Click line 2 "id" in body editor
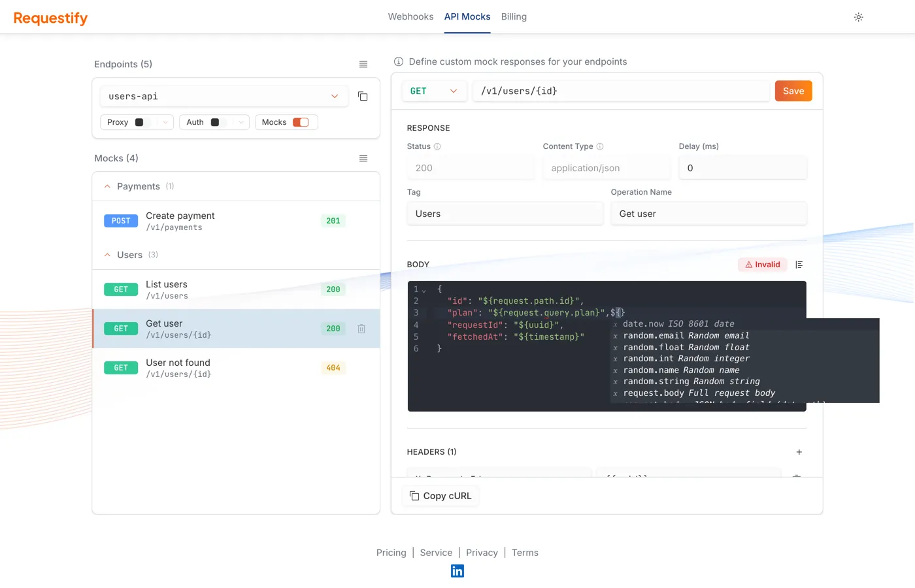Image resolution: width=915 pixels, height=588 pixels. pyautogui.click(x=516, y=301)
